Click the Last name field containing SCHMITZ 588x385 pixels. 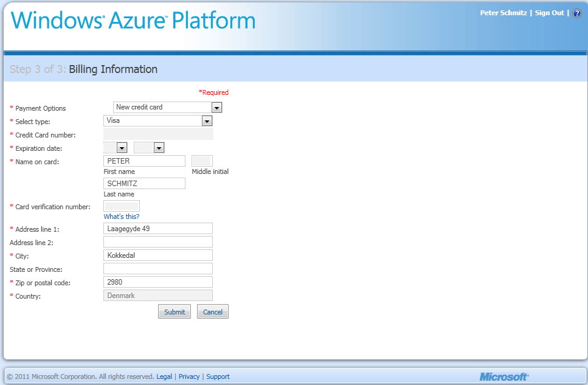point(144,184)
